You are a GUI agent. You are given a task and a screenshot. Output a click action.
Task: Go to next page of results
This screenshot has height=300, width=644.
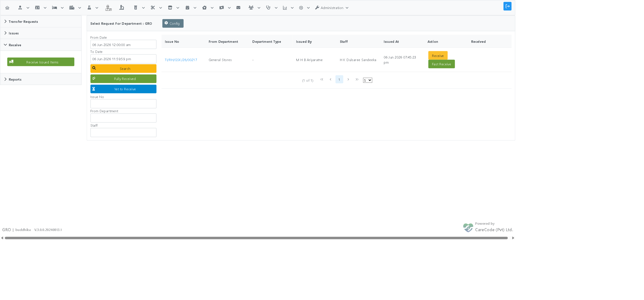pyautogui.click(x=348, y=79)
